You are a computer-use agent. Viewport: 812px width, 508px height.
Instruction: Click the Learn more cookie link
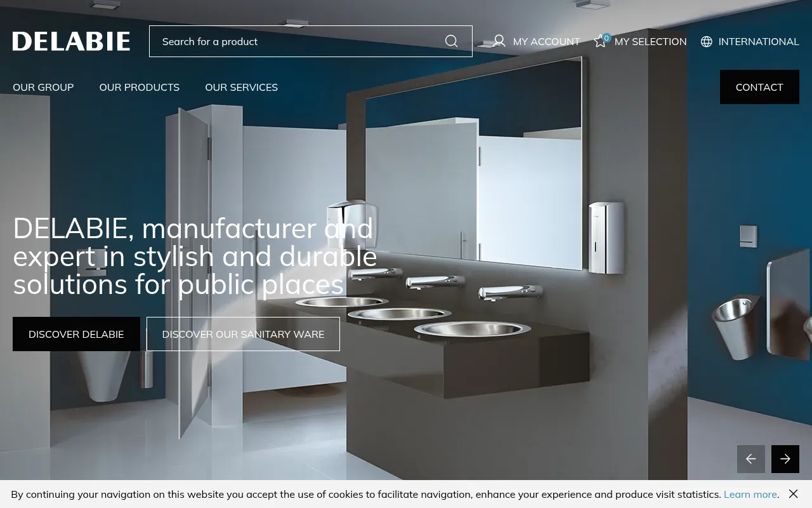(x=750, y=494)
